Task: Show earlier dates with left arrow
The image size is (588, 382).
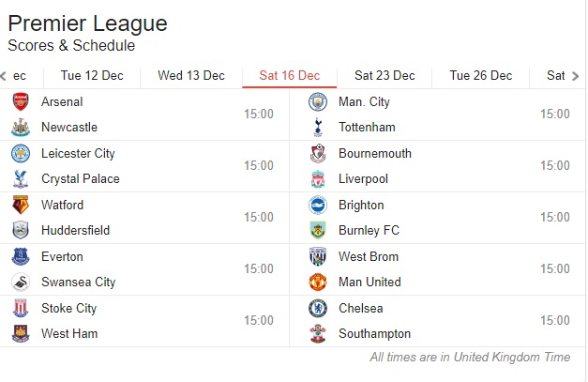Action: point(4,76)
